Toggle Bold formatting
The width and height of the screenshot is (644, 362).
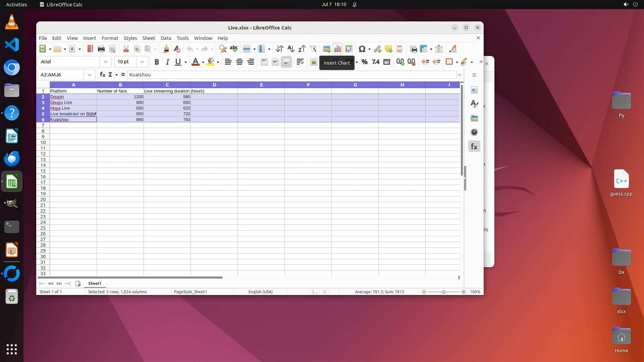[156, 62]
